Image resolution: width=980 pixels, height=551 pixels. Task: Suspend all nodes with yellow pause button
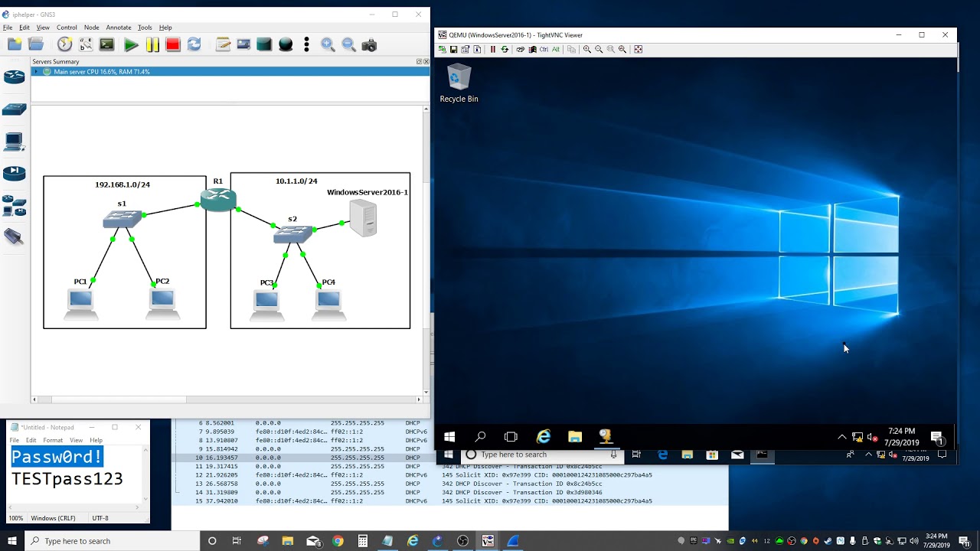152,45
